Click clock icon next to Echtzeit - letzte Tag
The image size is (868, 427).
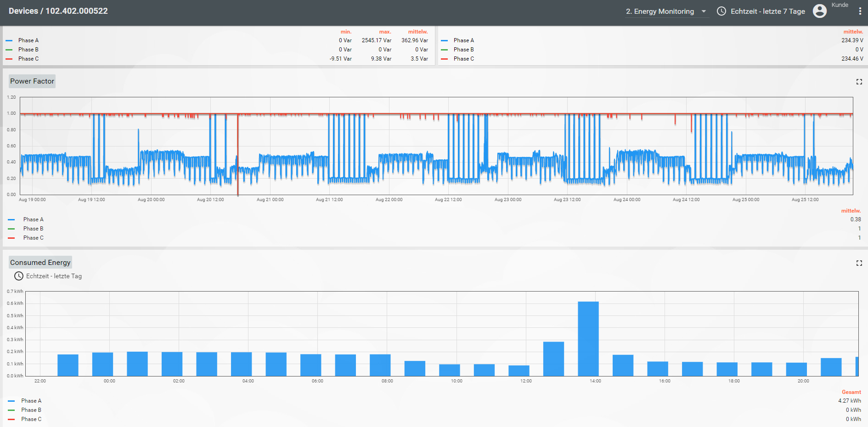[x=19, y=276]
